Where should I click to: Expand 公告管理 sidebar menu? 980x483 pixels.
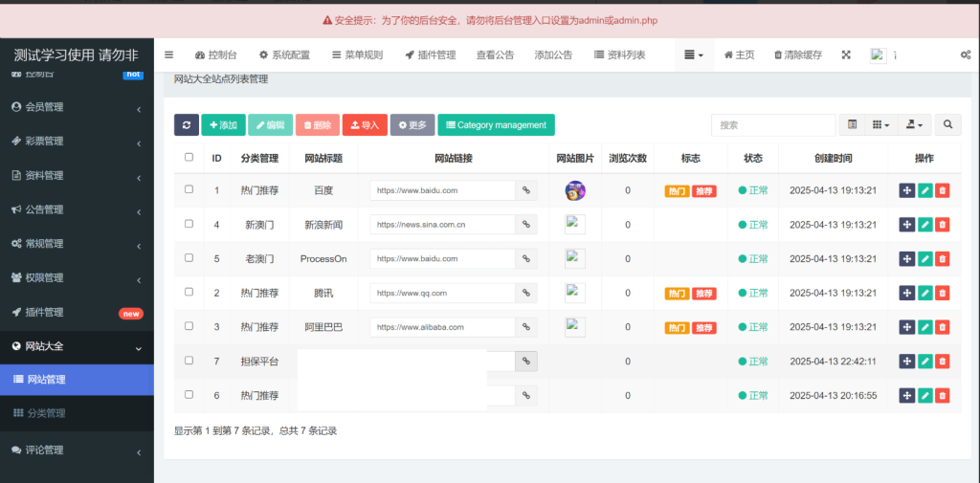(77, 210)
